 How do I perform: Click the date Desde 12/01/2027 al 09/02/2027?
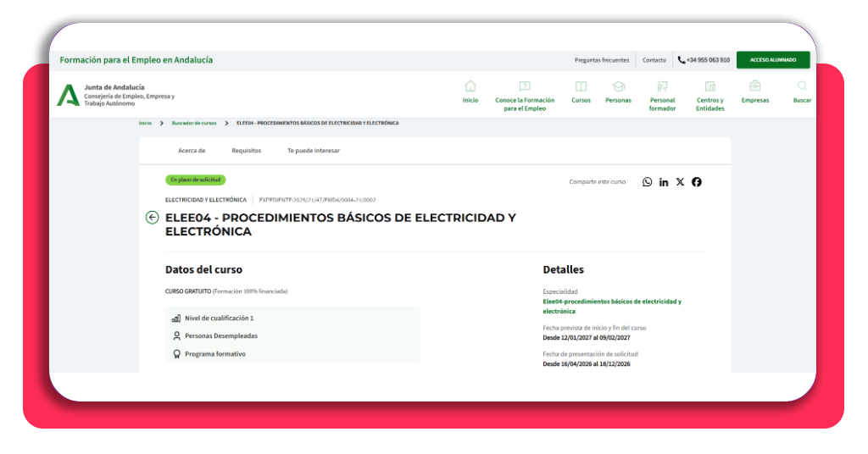(x=587, y=337)
